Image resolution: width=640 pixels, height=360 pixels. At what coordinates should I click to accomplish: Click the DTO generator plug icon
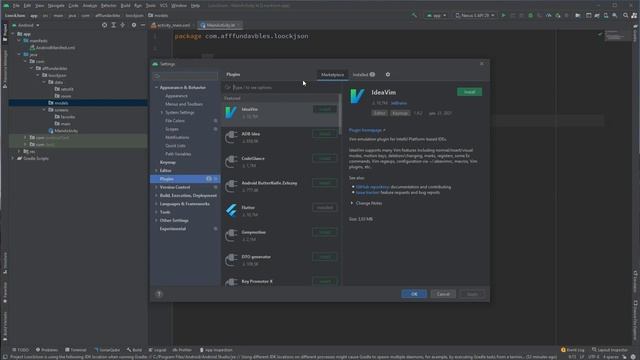coord(231,260)
